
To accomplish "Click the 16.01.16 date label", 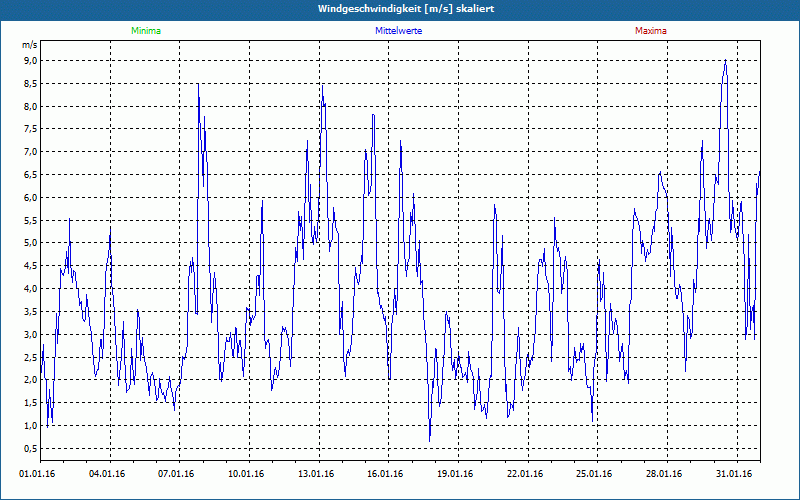I will (385, 474).
